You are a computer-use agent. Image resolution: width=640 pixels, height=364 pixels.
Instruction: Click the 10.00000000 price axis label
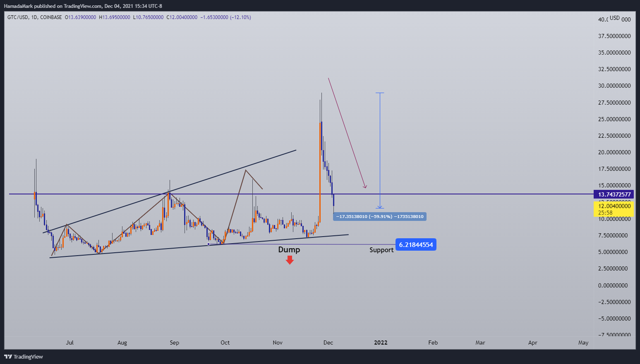(x=614, y=219)
